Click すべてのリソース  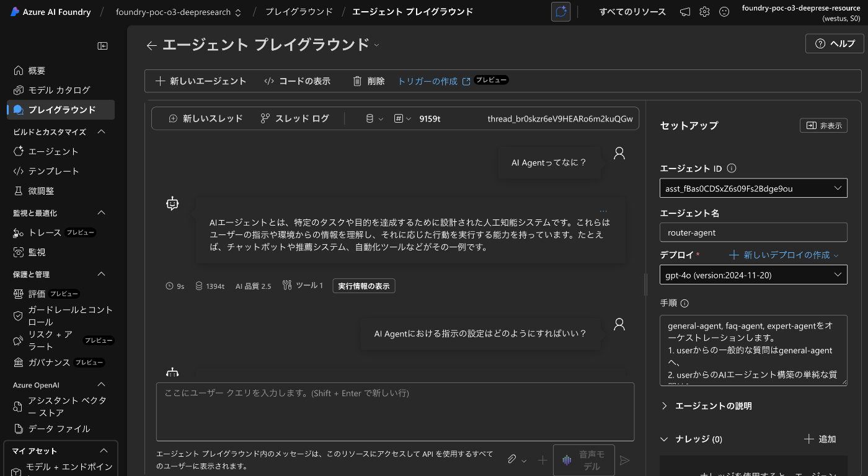coord(632,12)
